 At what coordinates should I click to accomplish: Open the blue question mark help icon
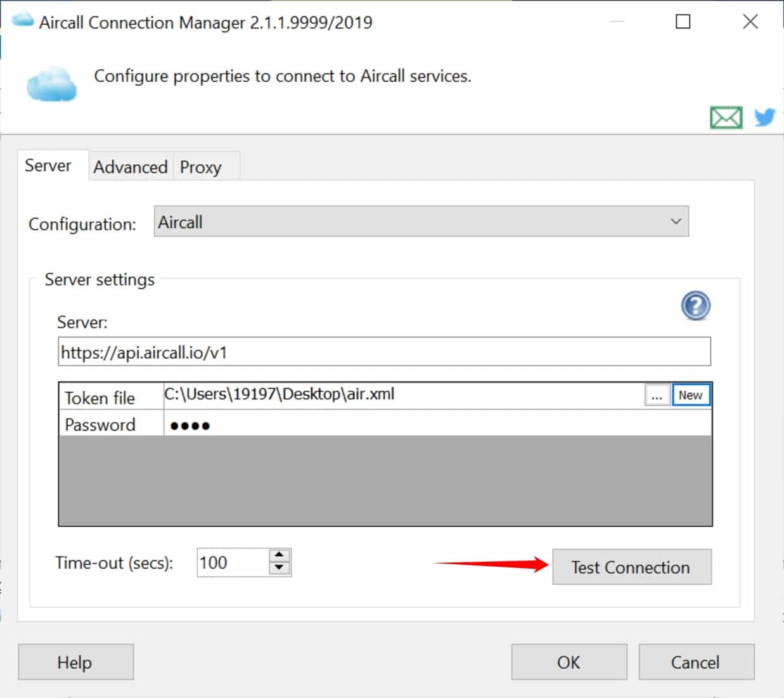696,306
